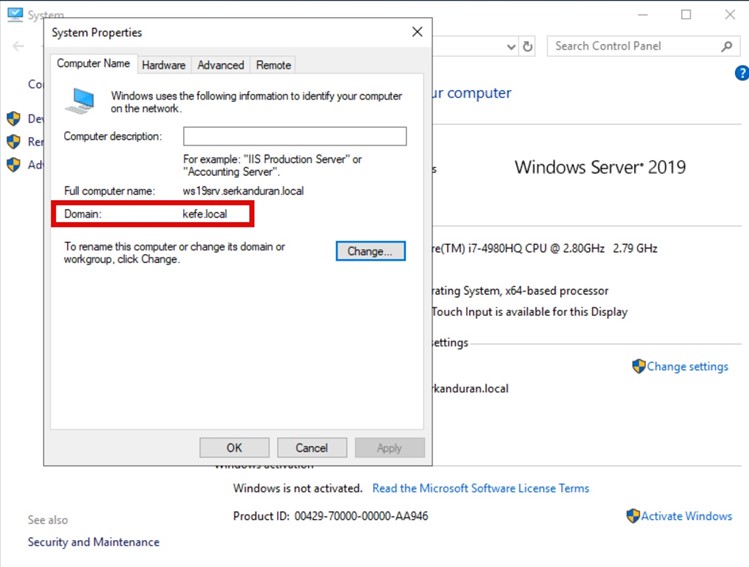Click the greyed Apply button
Image resolution: width=749 pixels, height=567 pixels.
point(389,448)
